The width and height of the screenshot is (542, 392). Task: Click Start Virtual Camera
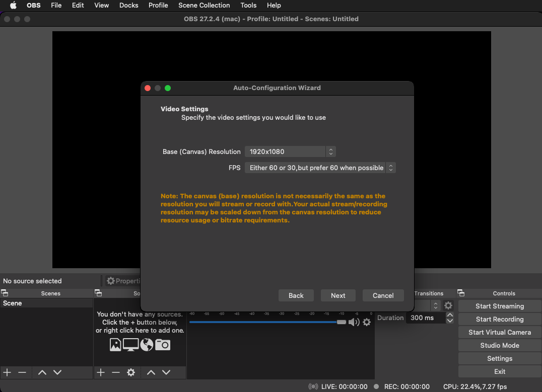coord(500,333)
